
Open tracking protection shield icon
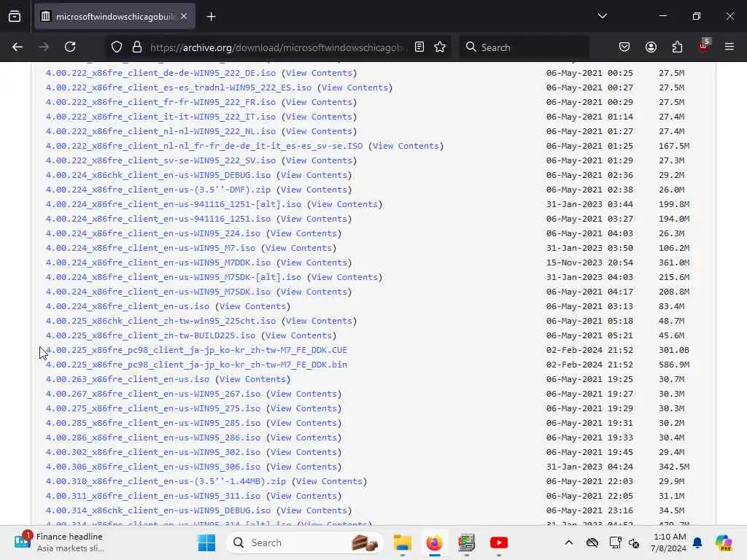pyautogui.click(x=117, y=47)
